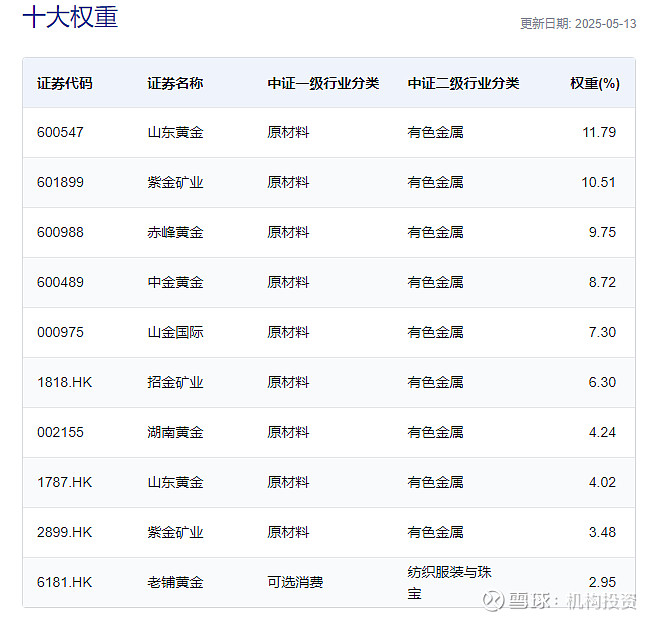Click security code 600489

tap(60, 282)
